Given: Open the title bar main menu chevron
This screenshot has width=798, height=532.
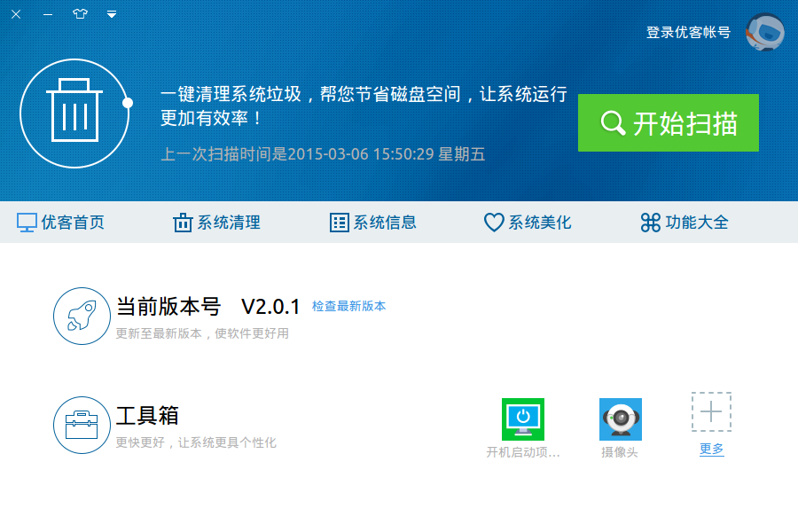Looking at the screenshot, I should pyautogui.click(x=111, y=14).
